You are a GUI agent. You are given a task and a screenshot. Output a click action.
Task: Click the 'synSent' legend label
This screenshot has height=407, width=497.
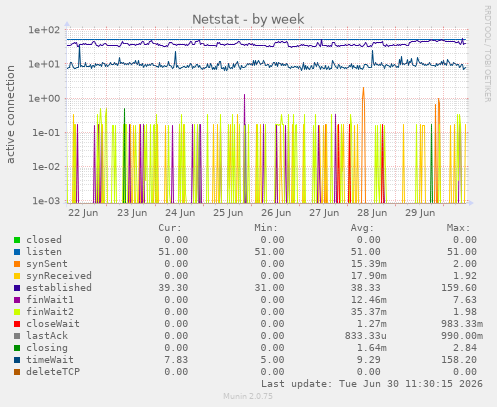point(47,264)
